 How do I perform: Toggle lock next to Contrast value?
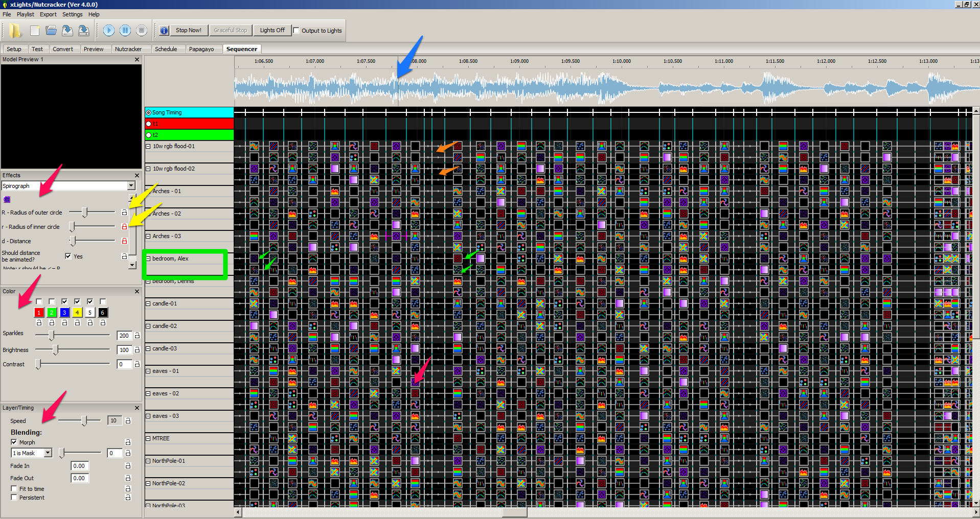pos(137,364)
